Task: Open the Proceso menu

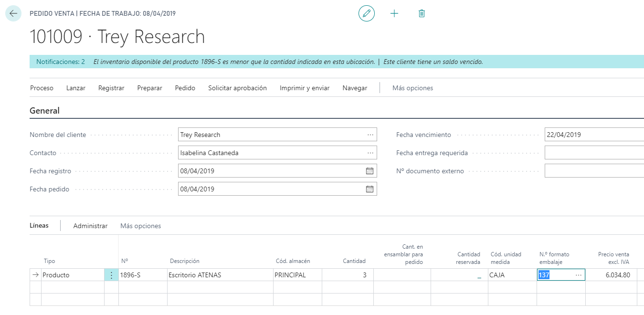Action: 42,88
